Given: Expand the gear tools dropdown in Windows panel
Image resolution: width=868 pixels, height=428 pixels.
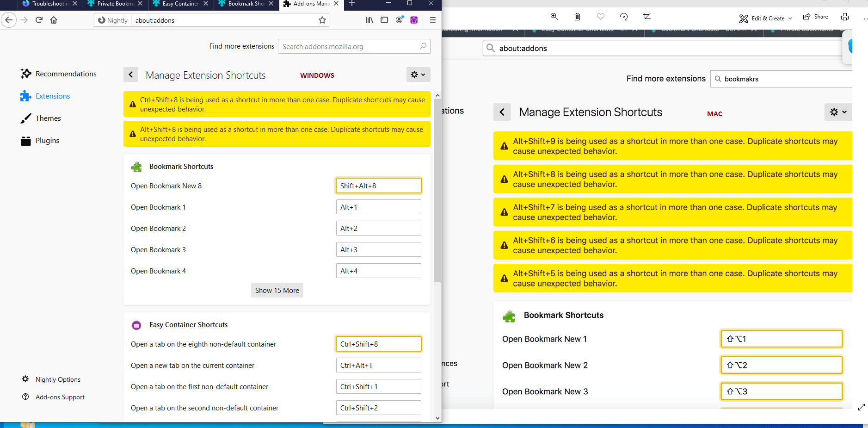Looking at the screenshot, I should click(418, 74).
